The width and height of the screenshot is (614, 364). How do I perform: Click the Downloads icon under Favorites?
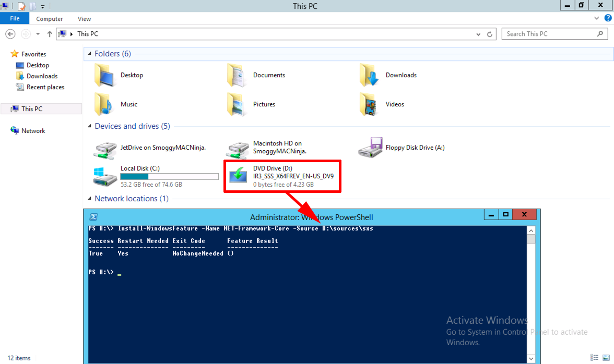(20, 76)
